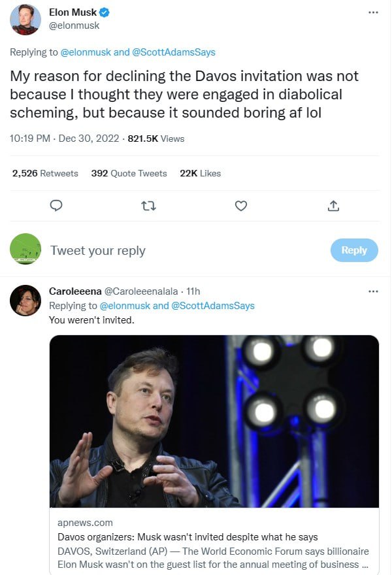The height and width of the screenshot is (575, 392).
Task: Open Caroleeena's profile avatar
Action: 25,301
